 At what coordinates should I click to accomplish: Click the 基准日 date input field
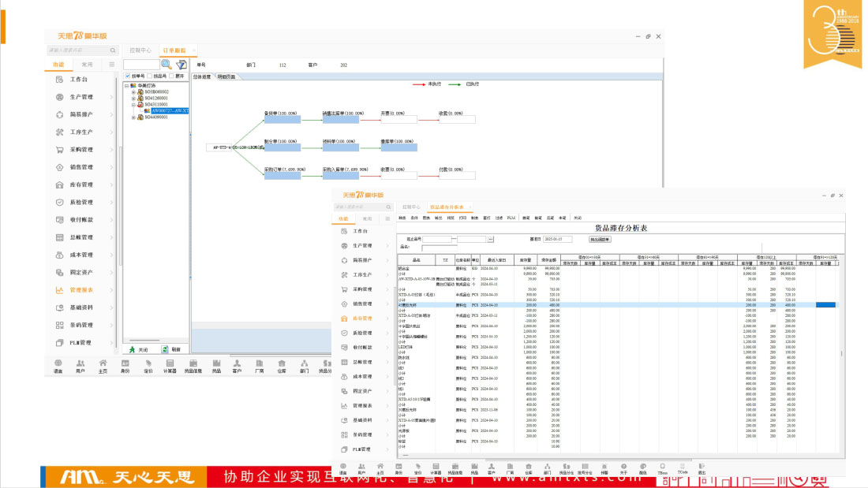click(559, 239)
